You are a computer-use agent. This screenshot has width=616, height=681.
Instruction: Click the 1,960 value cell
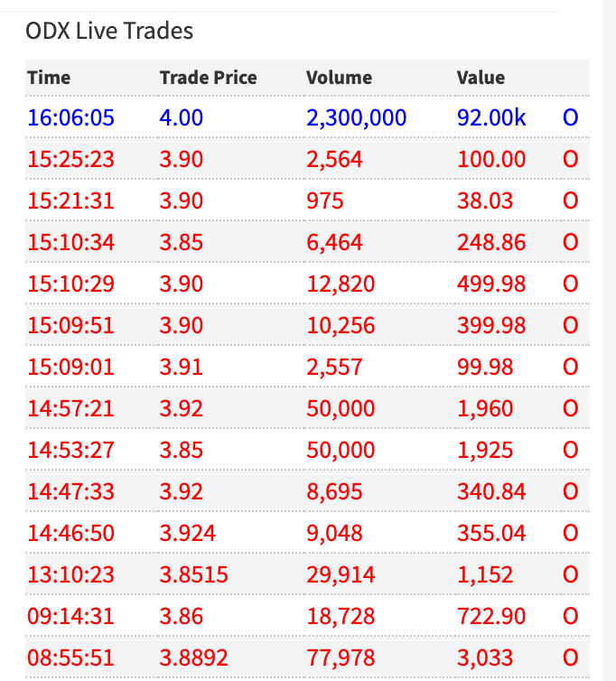(x=485, y=408)
